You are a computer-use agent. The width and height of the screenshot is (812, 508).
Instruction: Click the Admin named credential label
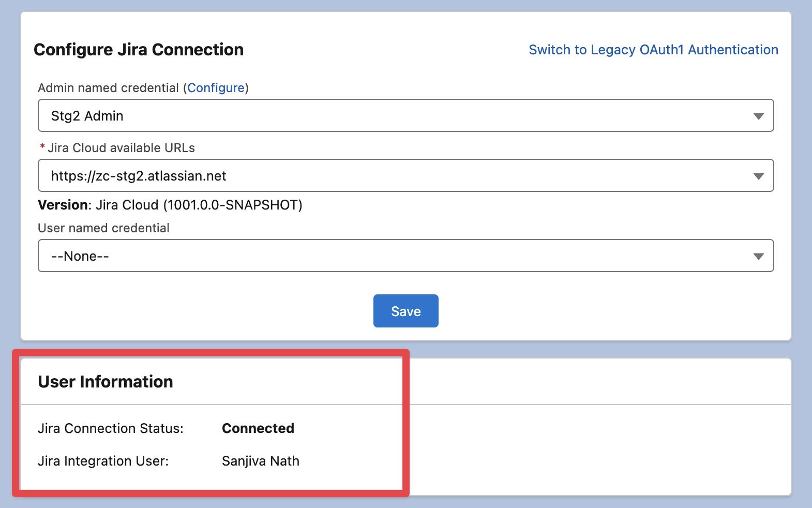point(108,88)
